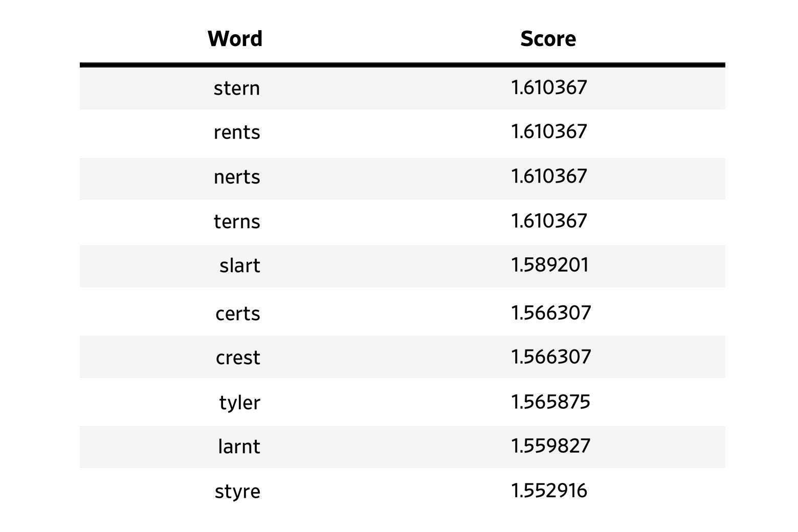798x532 pixels.
Task: Click the word "larnt"
Action: [239, 447]
